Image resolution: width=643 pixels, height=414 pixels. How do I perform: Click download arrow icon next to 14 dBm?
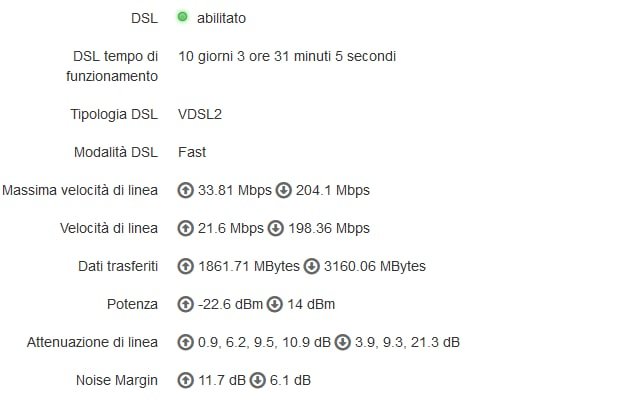266,304
